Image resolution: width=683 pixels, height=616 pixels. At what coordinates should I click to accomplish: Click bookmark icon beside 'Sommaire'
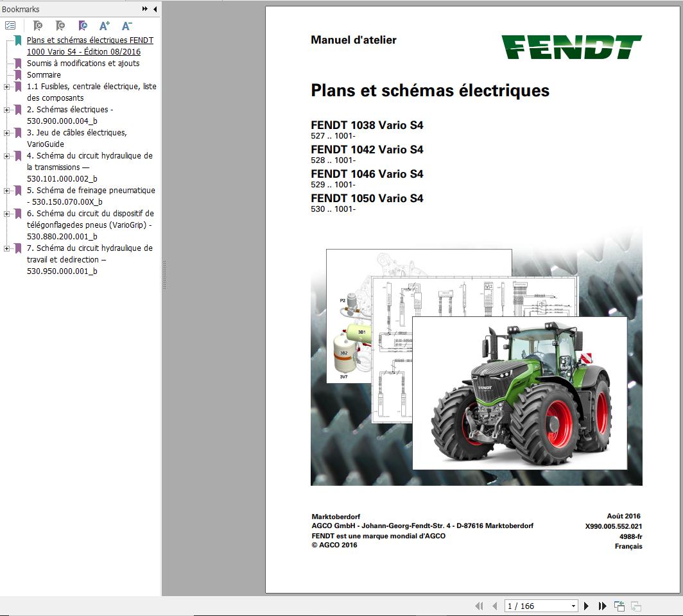point(18,75)
